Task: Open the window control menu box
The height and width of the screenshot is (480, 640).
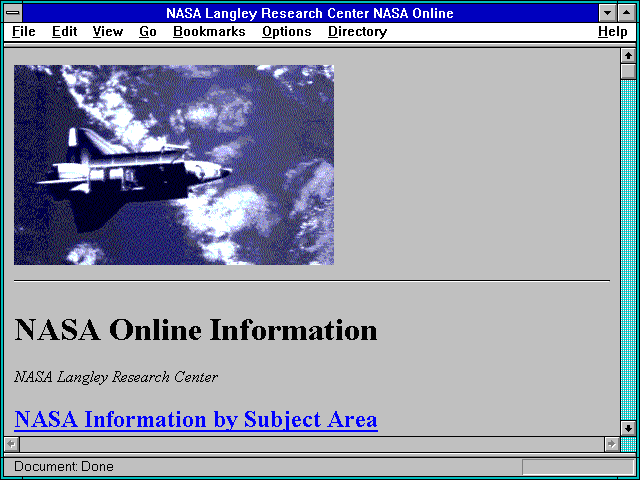Action: (13, 13)
